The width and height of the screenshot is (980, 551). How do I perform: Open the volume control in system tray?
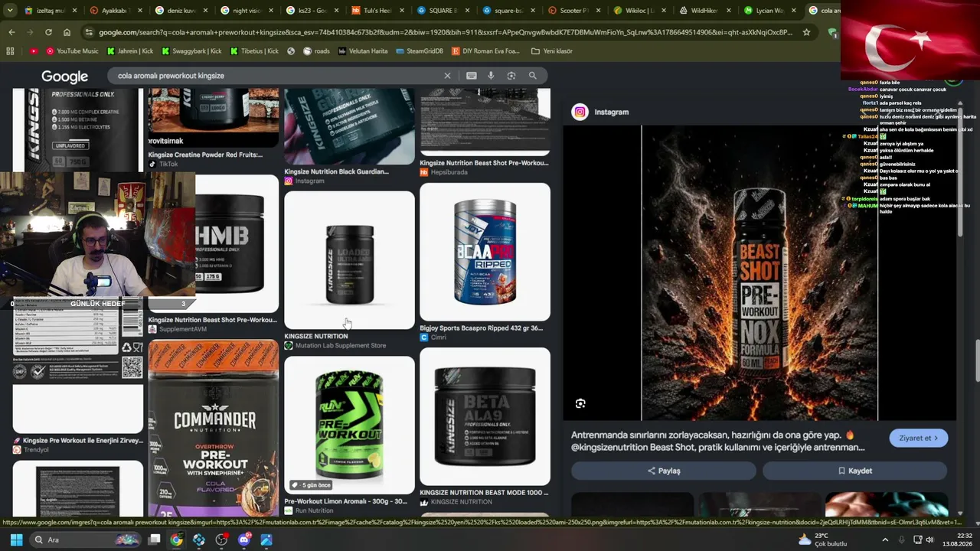click(x=929, y=540)
